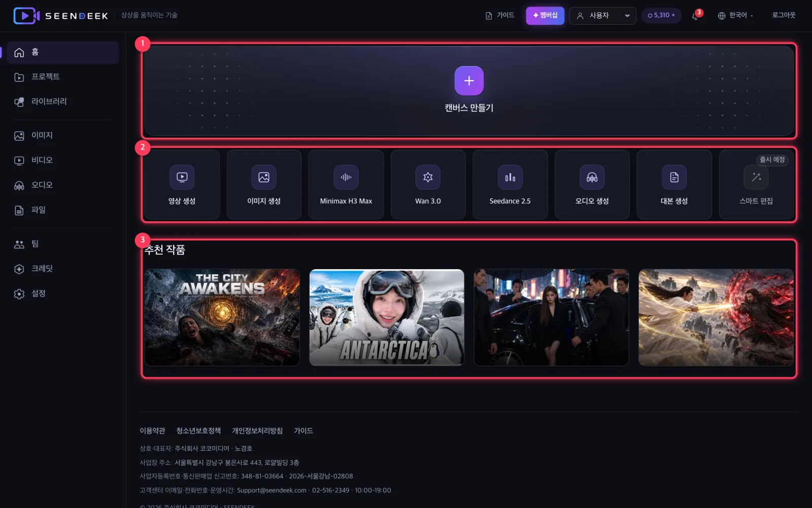The image size is (812, 508).
Task: Click 로그아웃 to log out
Action: [784, 15]
